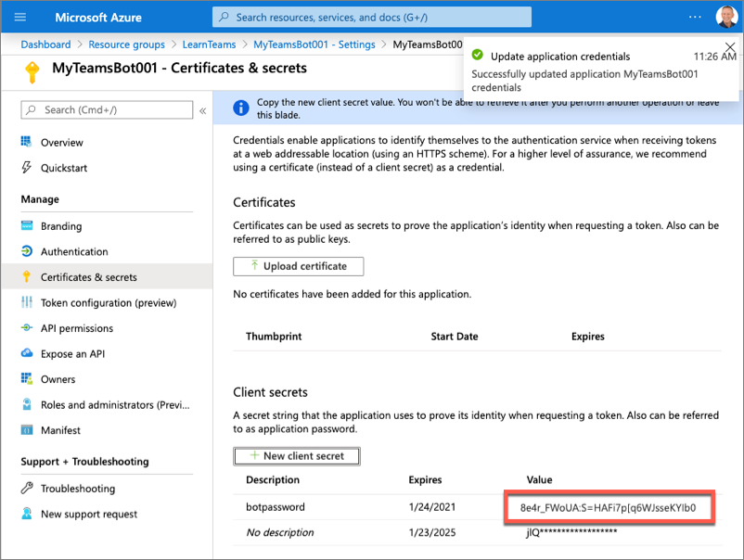This screenshot has height=560, width=744.
Task: Open the Manifest editor
Action: click(60, 430)
